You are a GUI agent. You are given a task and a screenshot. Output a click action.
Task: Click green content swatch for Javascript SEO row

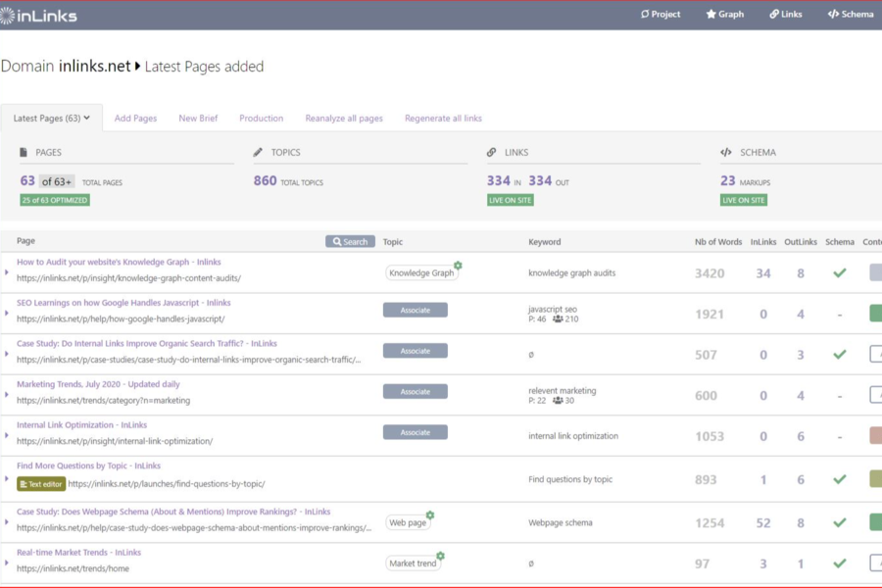(876, 313)
